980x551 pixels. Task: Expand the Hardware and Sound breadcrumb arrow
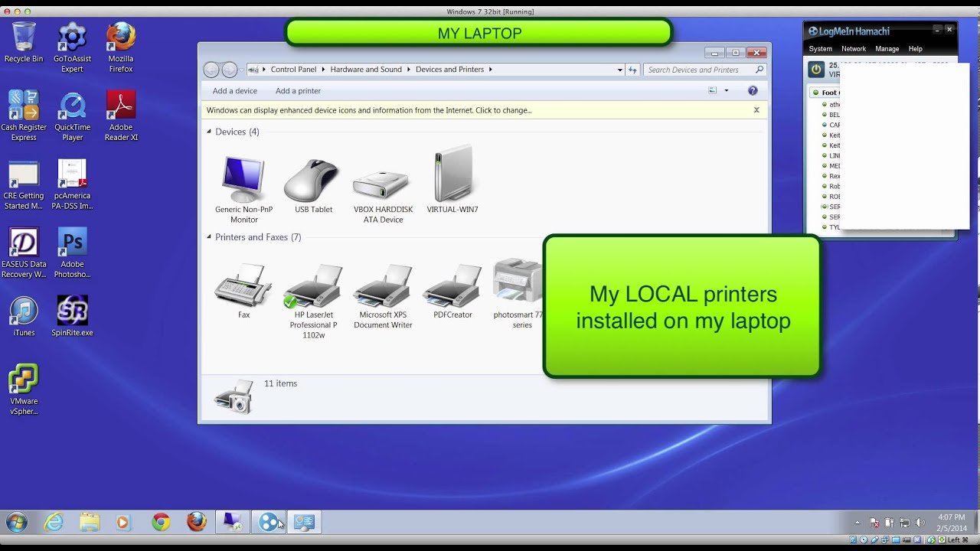[x=409, y=70]
